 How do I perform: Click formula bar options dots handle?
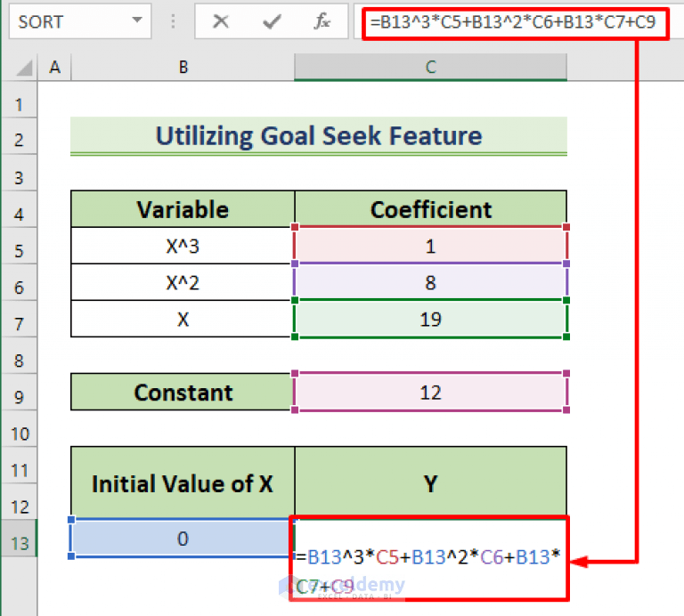point(173,21)
